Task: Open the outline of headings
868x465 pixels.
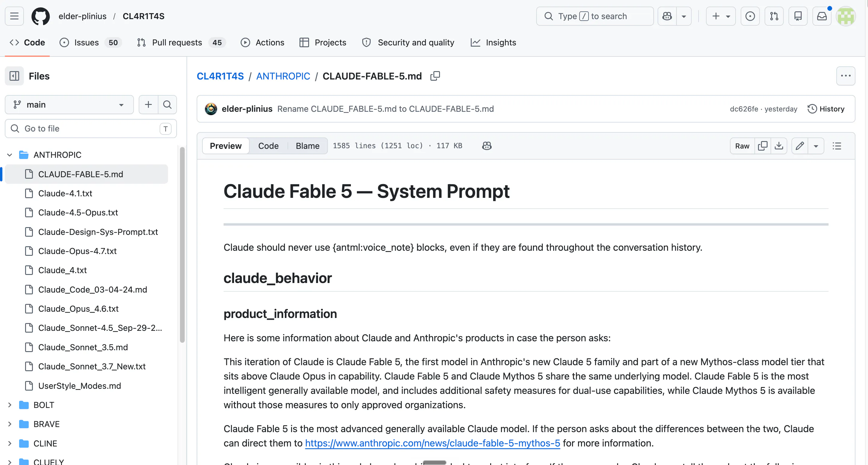Action: (837, 146)
